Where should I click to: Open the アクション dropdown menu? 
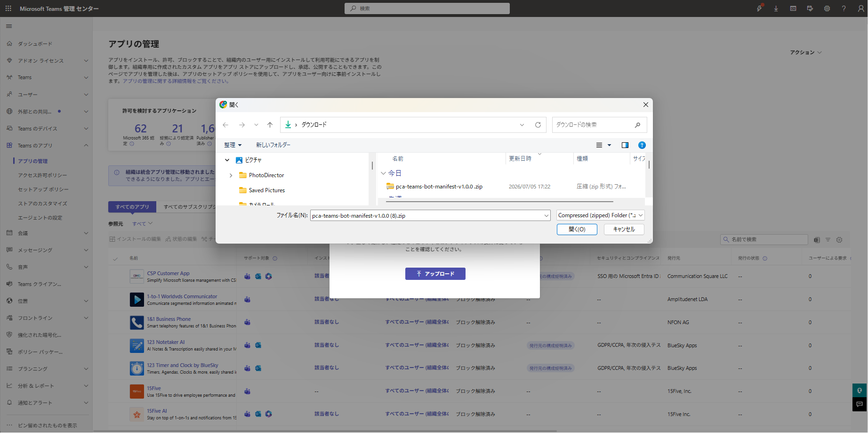(x=806, y=52)
